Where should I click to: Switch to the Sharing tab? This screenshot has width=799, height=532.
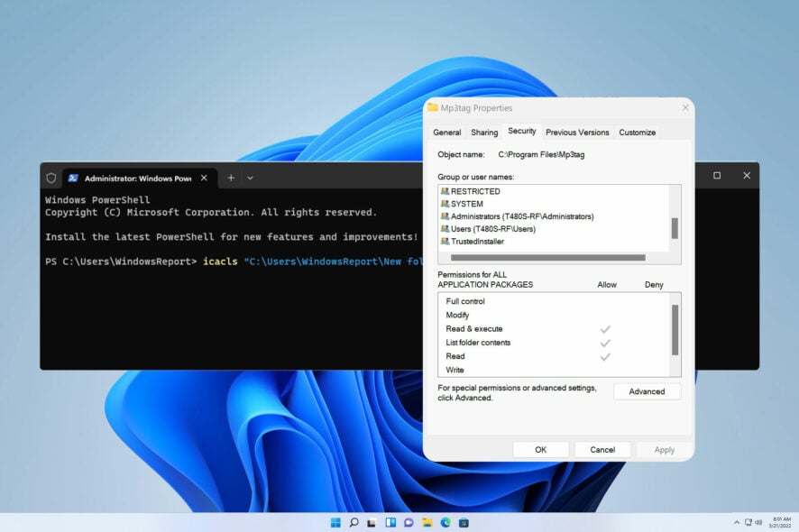484,132
